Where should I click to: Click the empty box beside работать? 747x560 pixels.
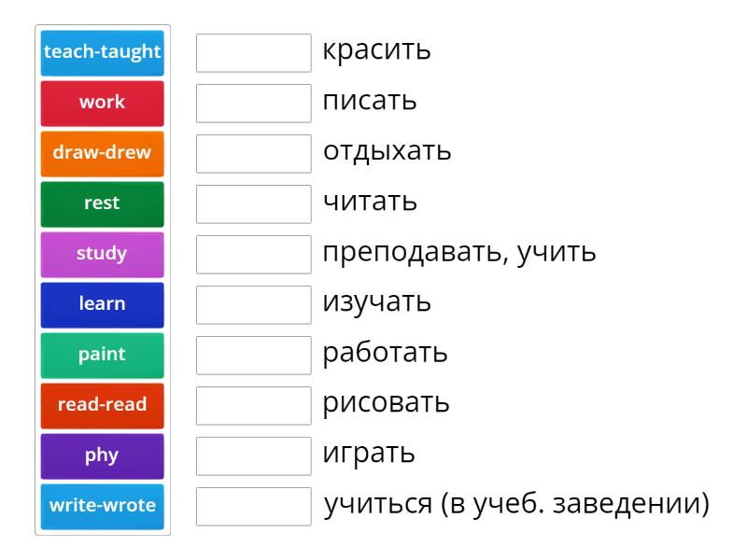[x=254, y=356]
